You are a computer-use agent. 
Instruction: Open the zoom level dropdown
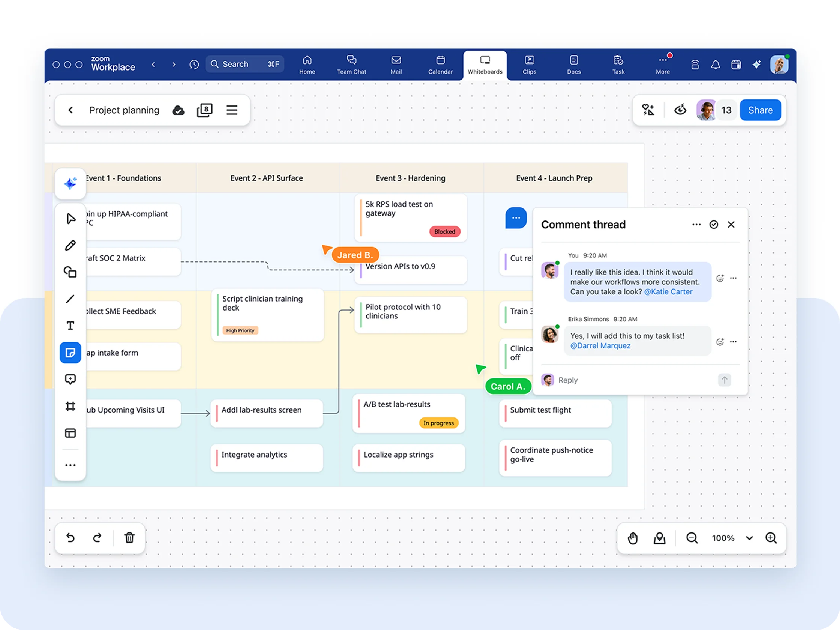pyautogui.click(x=750, y=538)
